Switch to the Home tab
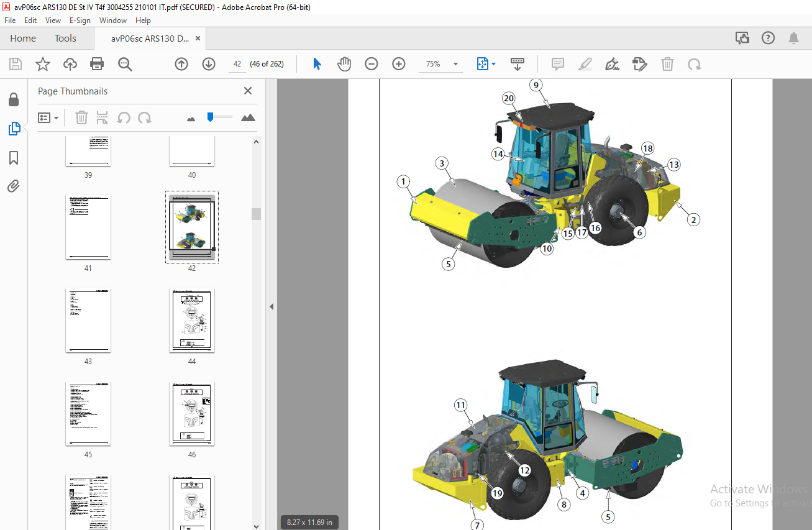The width and height of the screenshot is (812, 530). tap(23, 39)
